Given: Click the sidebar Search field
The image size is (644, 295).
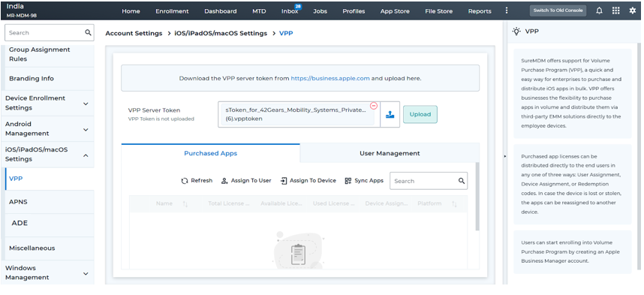Looking at the screenshot, I should click(50, 32).
